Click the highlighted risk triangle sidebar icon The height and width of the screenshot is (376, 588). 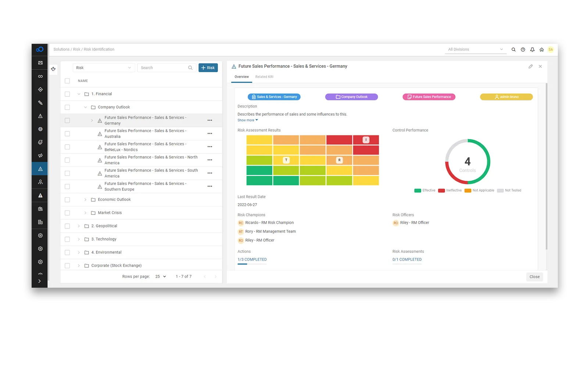point(40,169)
